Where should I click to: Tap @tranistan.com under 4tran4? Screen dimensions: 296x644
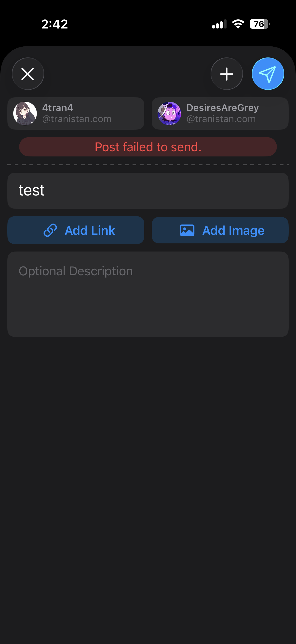[x=77, y=119]
